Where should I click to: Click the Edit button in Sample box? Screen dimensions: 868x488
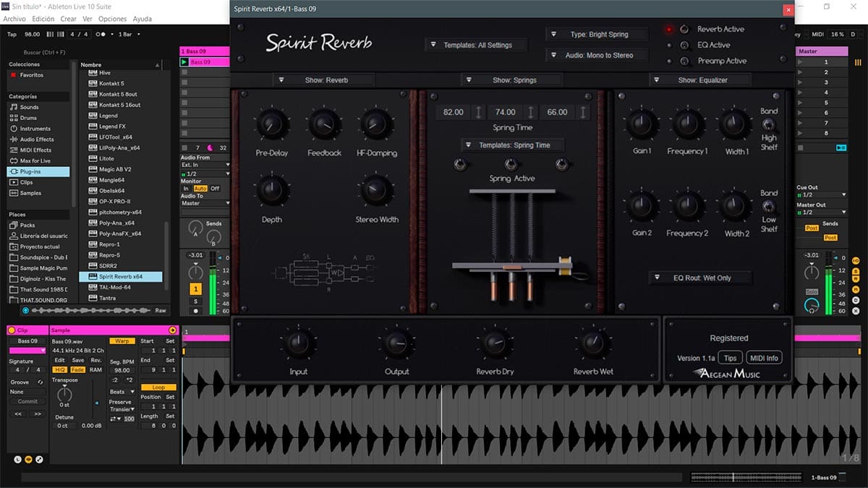coord(59,360)
